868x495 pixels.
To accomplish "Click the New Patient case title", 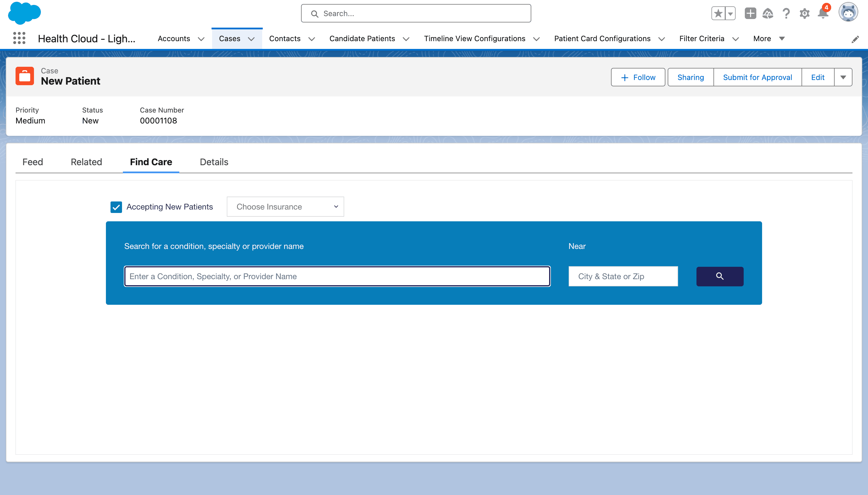I will coord(71,81).
